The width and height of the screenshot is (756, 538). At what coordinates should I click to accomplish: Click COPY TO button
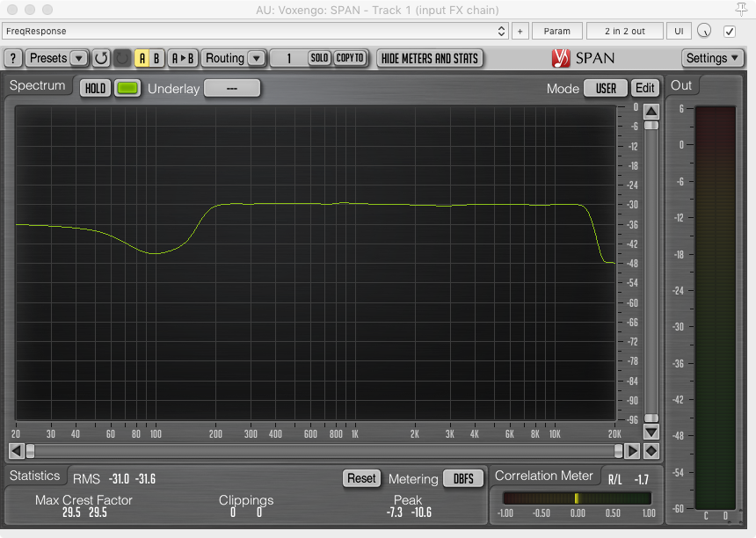[x=350, y=58]
